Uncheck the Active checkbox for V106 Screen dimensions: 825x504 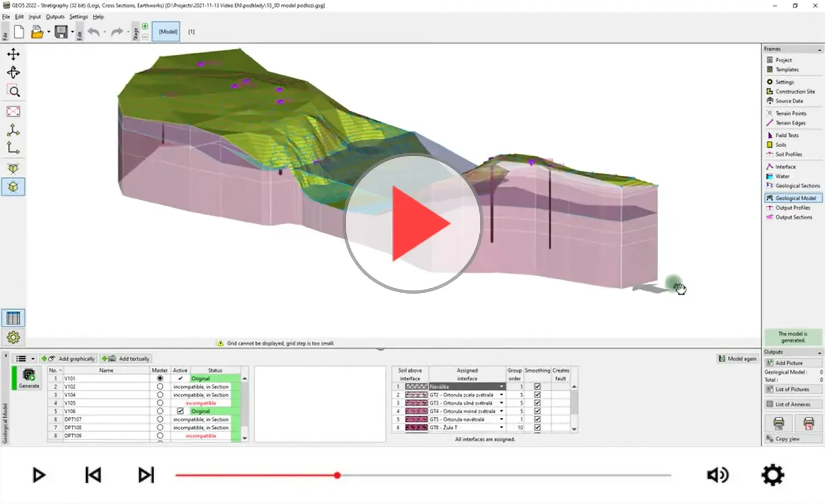(180, 411)
